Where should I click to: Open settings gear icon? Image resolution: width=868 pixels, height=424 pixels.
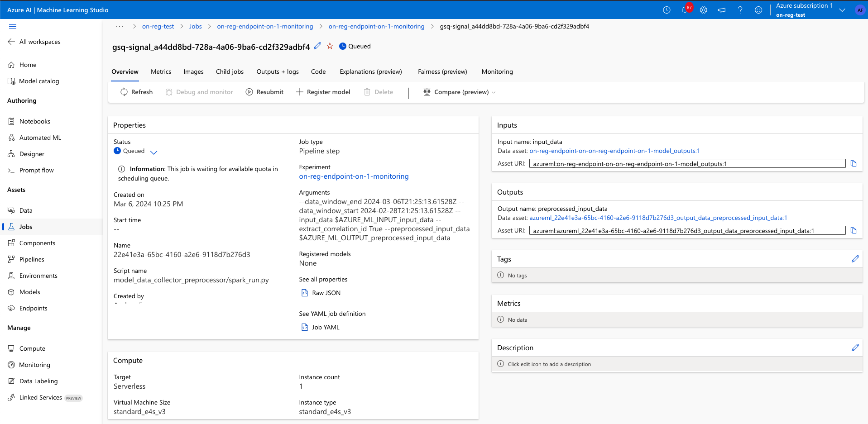703,10
